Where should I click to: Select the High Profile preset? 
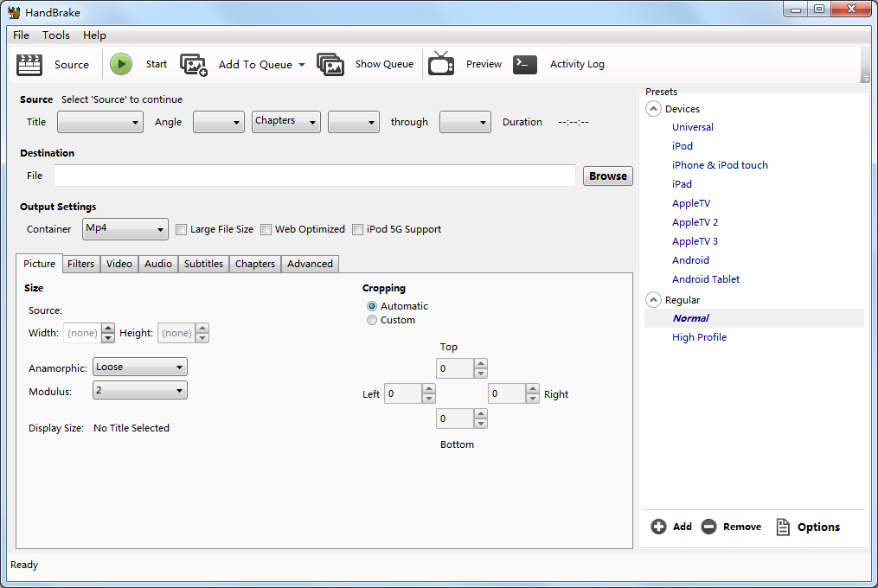[699, 337]
